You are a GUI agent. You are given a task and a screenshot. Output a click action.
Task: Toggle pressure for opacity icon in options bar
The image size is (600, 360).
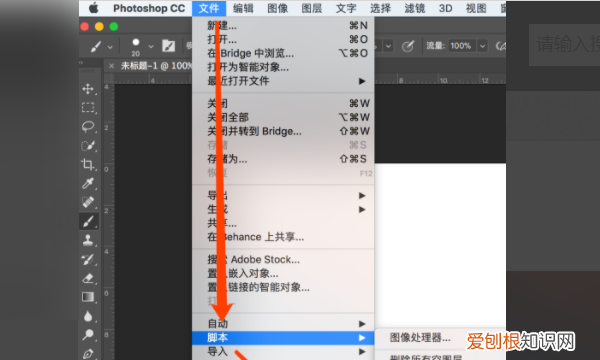tap(408, 46)
